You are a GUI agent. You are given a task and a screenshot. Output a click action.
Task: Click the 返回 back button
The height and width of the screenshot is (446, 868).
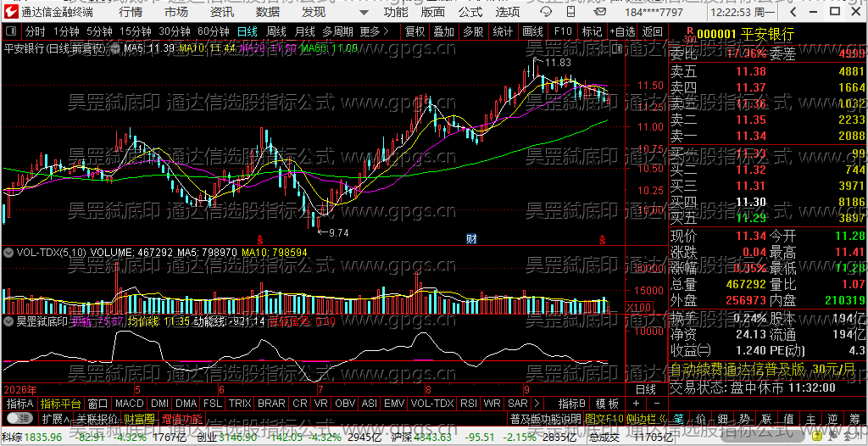pos(652,31)
